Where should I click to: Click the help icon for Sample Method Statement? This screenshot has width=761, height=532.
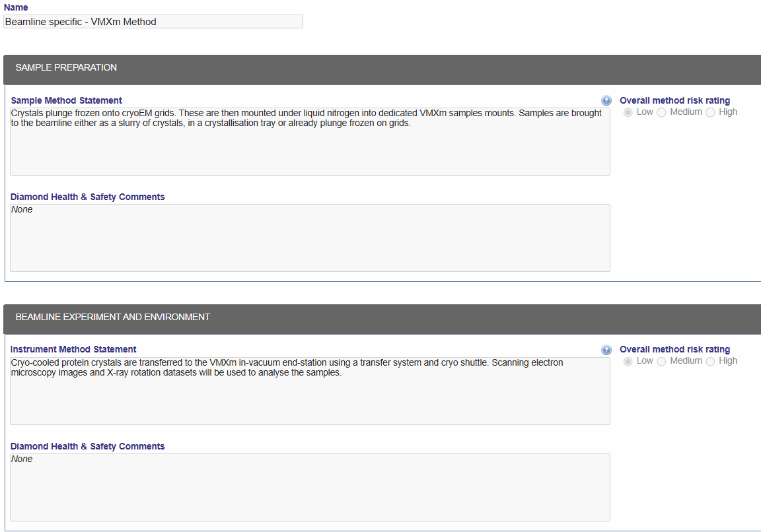coord(606,101)
